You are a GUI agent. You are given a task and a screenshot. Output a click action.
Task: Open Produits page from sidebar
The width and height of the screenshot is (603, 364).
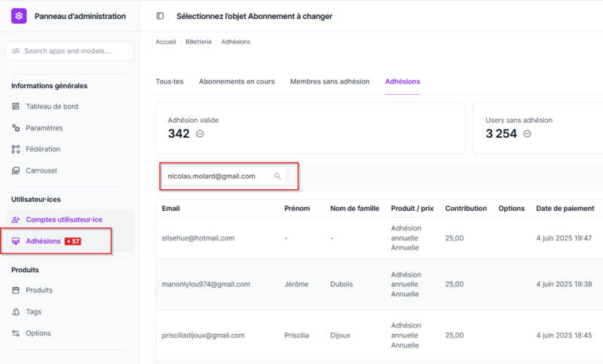tap(39, 290)
